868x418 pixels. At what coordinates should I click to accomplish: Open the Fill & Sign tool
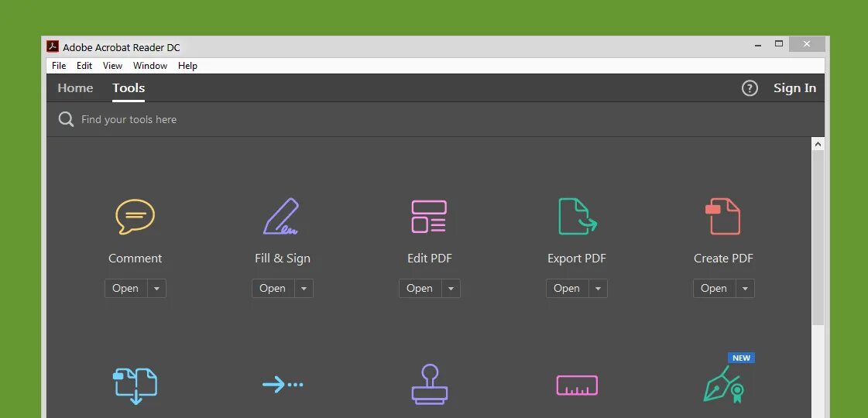(273, 289)
